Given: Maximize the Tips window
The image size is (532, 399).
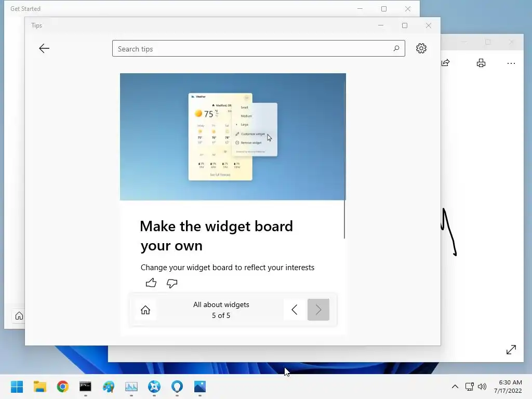Looking at the screenshot, I should pyautogui.click(x=404, y=25).
